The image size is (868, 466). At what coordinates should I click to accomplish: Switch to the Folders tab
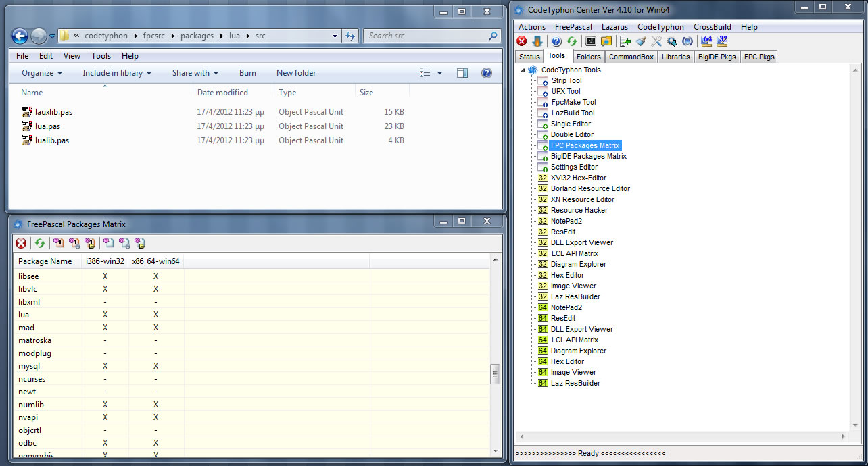tap(589, 57)
